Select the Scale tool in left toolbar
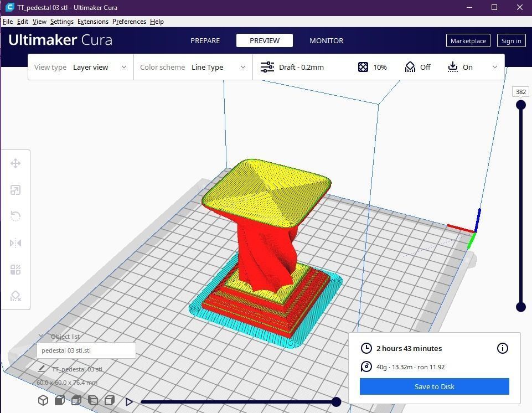 [16, 190]
